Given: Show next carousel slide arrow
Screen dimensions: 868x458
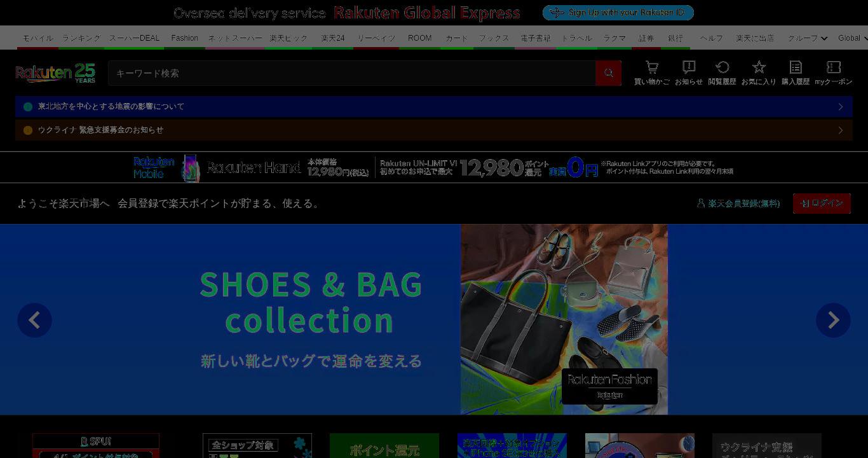Looking at the screenshot, I should click(x=833, y=320).
